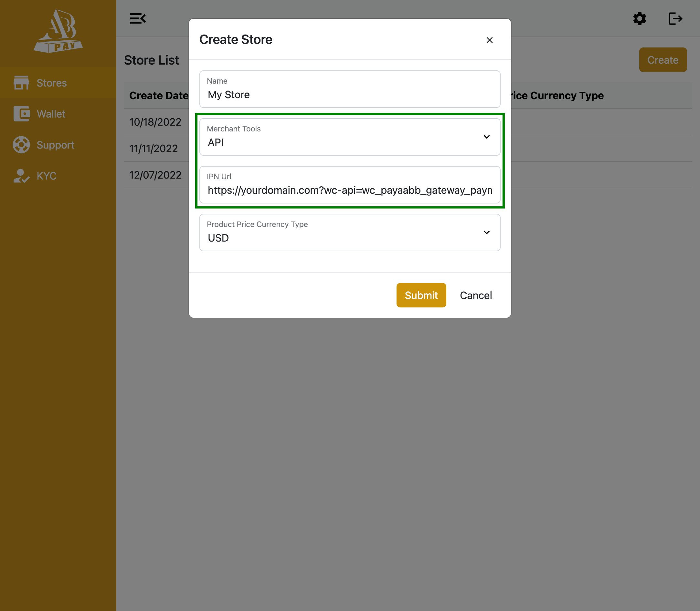Click the Currency Type column header
700x611 pixels.
pos(557,96)
